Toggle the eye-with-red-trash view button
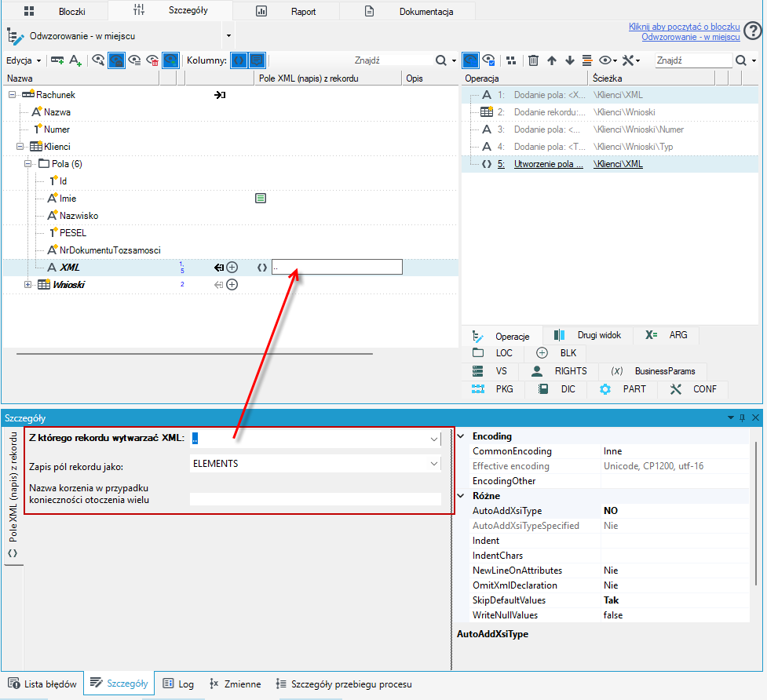 click(152, 60)
